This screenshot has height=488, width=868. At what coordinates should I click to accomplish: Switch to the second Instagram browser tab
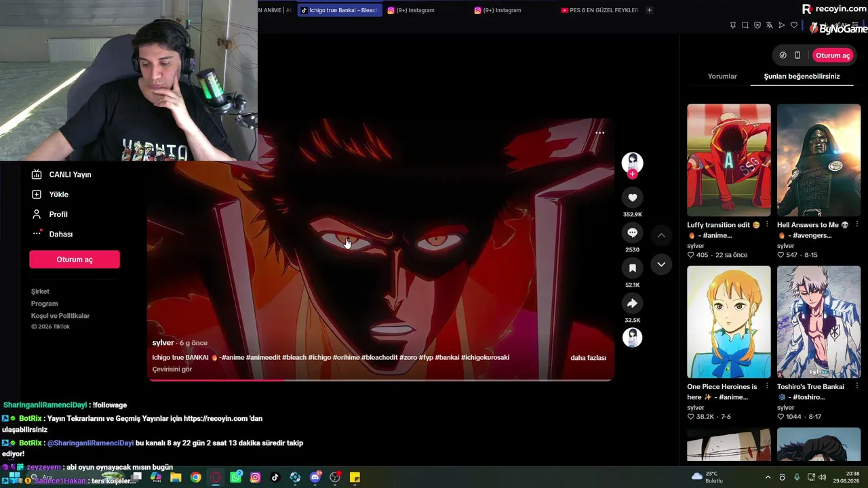click(513, 10)
